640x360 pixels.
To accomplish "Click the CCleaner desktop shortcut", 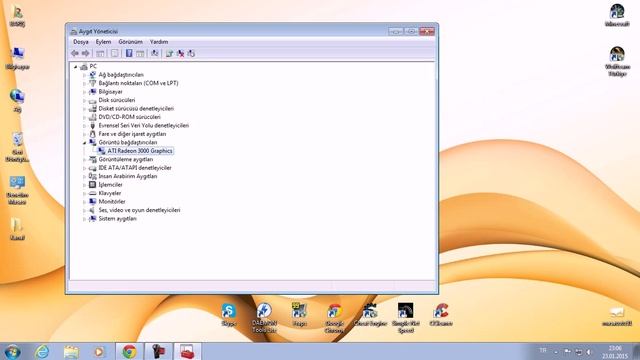I will click(x=441, y=314).
